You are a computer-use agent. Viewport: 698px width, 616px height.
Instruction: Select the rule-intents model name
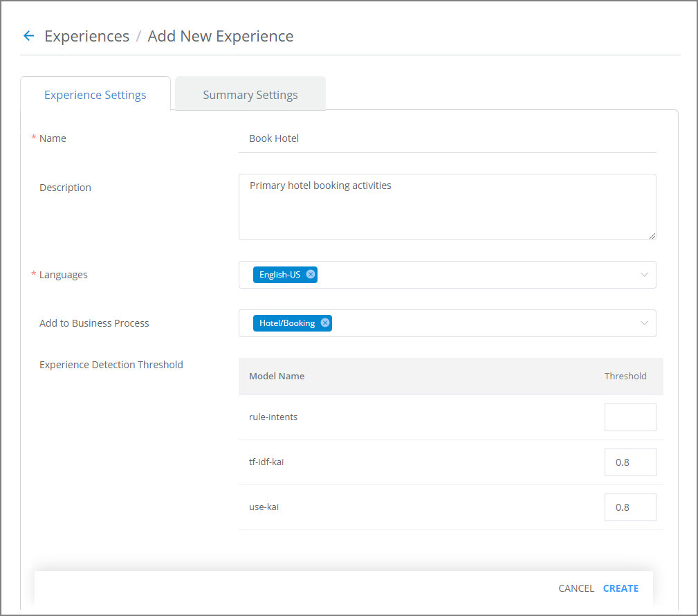pos(273,417)
